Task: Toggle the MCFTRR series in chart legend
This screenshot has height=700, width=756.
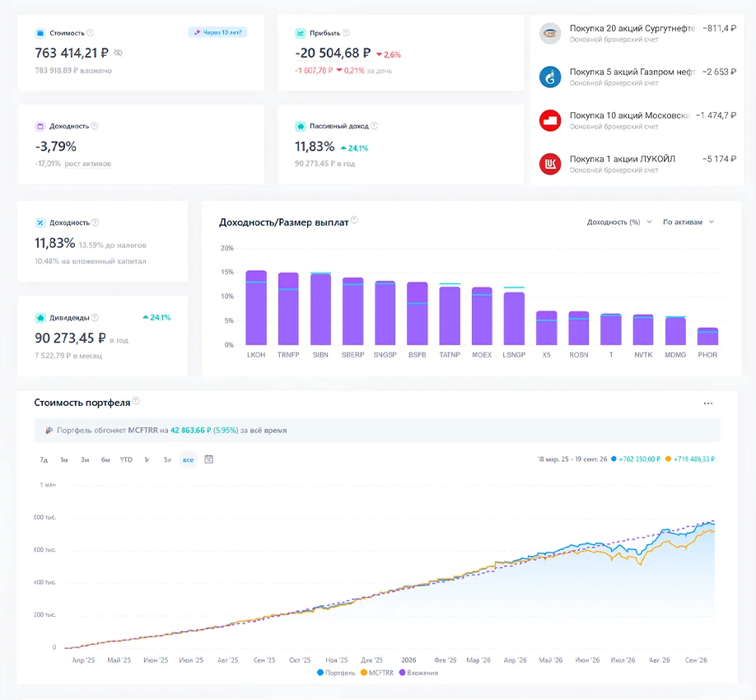Action: (x=376, y=673)
